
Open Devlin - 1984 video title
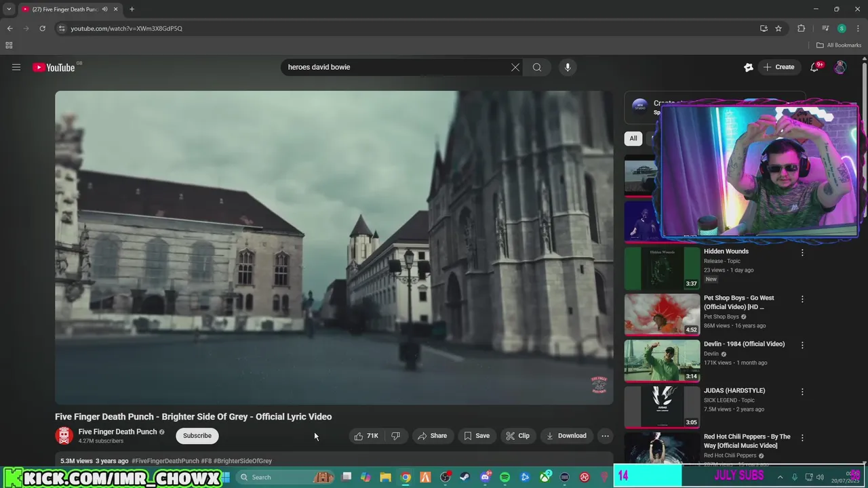[x=744, y=344]
